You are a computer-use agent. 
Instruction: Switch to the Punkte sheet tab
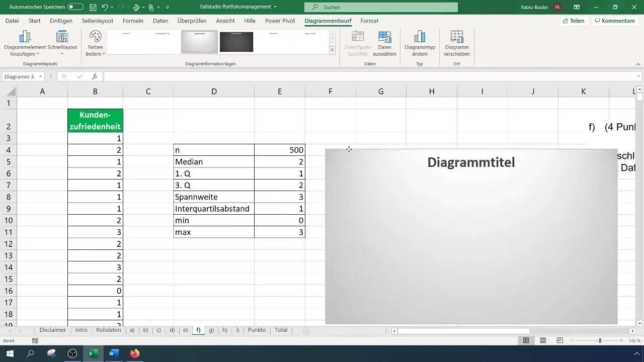point(257,330)
